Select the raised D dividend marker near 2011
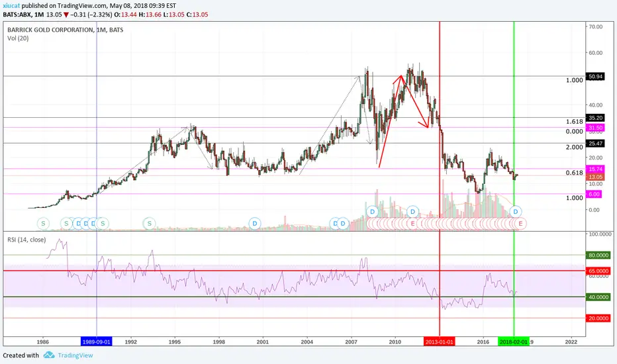This screenshot has width=617, height=364. tap(412, 212)
